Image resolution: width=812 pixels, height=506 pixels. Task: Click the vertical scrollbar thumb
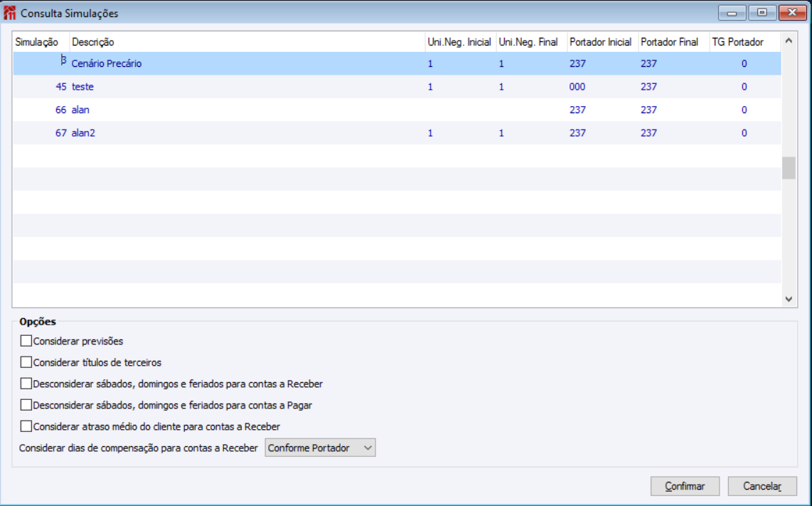click(789, 168)
